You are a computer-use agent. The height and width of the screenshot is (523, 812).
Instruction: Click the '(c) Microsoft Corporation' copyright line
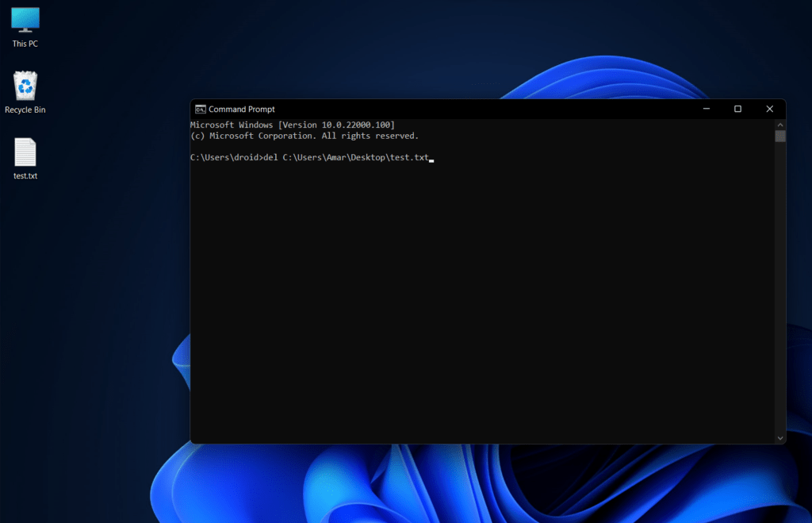304,136
